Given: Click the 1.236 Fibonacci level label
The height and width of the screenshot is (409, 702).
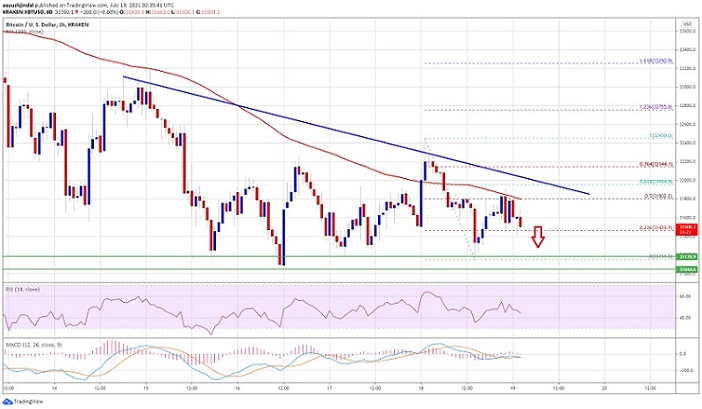Looking at the screenshot, I should pos(656,107).
